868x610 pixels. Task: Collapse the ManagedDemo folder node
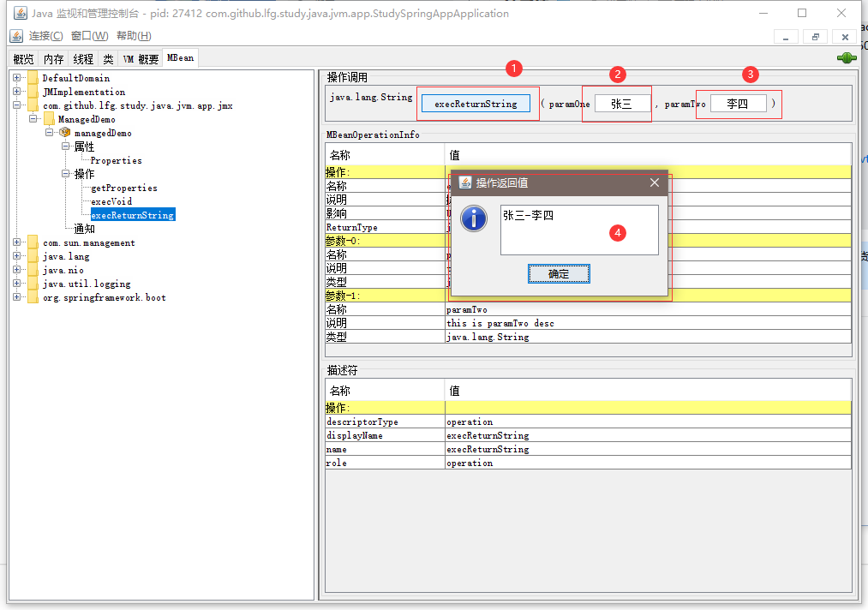coord(33,118)
